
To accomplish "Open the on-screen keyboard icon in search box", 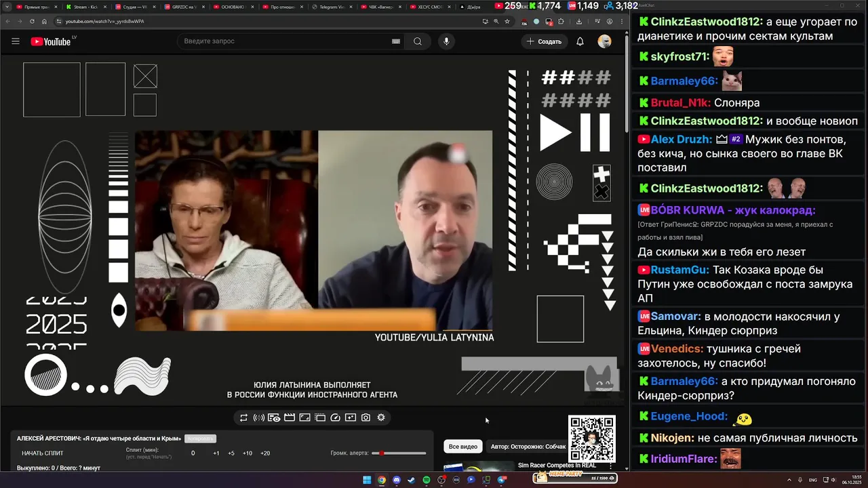I will coord(396,41).
